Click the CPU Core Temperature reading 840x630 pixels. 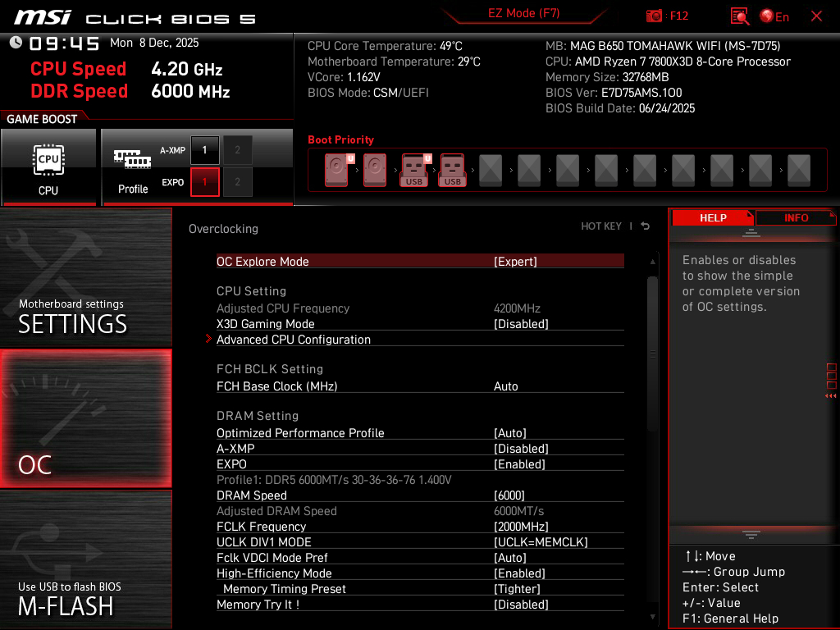[x=385, y=46]
